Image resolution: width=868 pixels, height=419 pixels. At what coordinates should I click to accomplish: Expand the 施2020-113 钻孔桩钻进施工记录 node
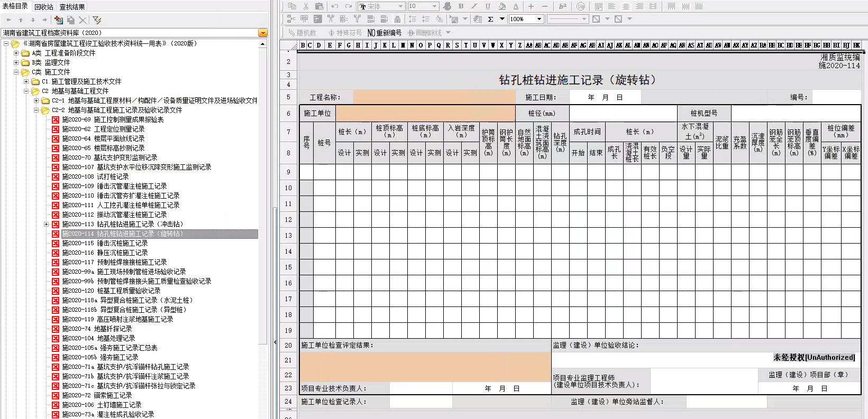(x=47, y=225)
